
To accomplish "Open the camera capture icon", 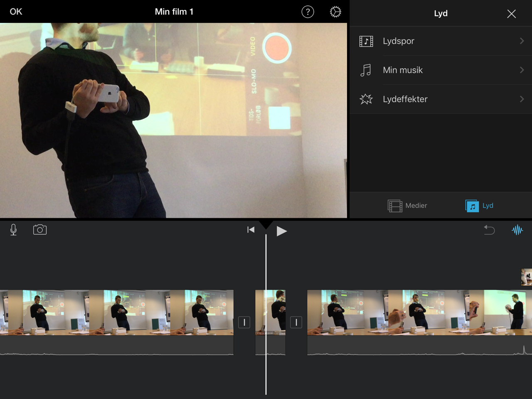I will [40, 230].
